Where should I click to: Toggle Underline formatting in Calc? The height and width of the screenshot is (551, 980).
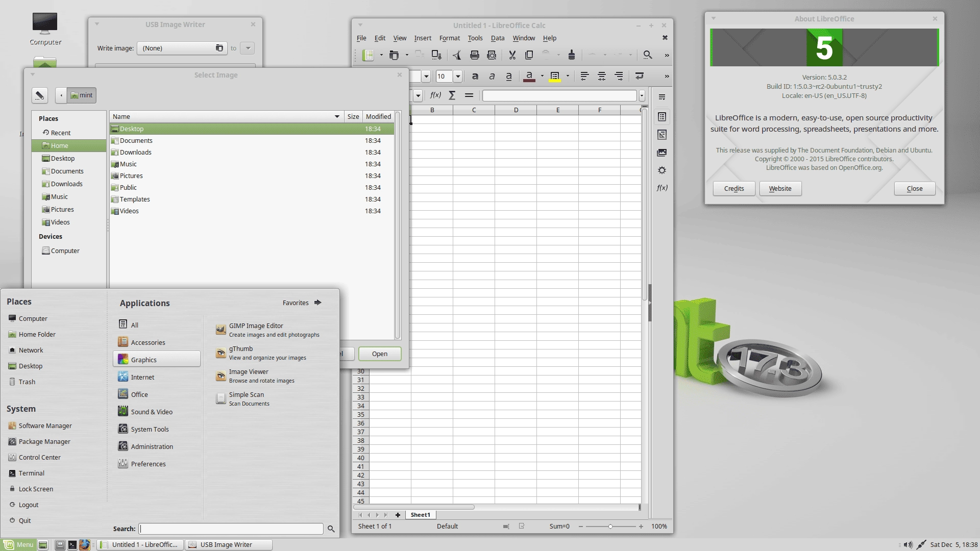(508, 76)
